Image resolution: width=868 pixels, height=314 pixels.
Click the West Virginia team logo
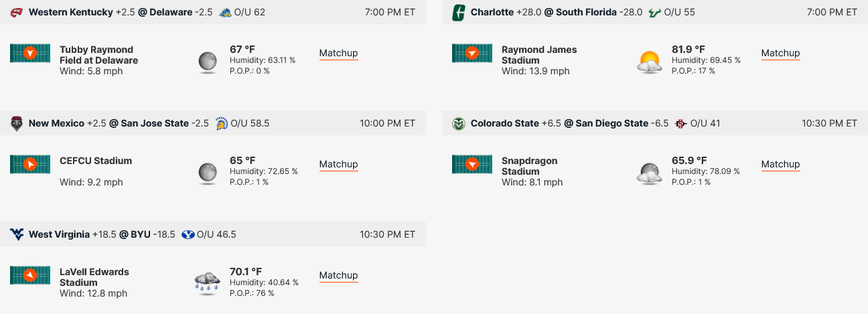pyautogui.click(x=17, y=234)
